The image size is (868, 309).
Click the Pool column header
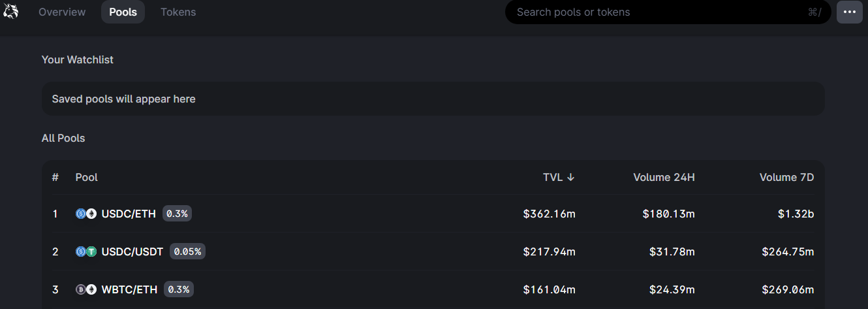click(x=87, y=177)
